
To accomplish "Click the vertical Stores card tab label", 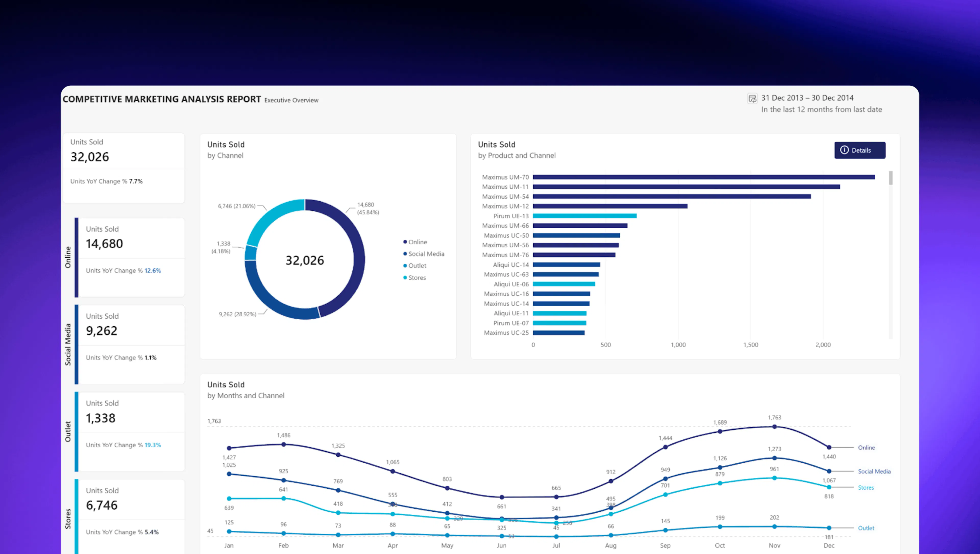I will pos(68,519).
